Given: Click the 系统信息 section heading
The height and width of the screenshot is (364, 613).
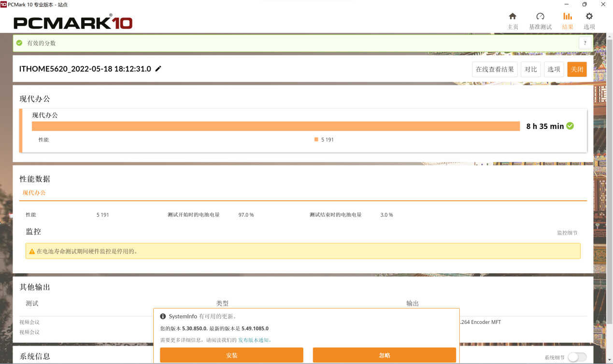Looking at the screenshot, I should (x=35, y=356).
